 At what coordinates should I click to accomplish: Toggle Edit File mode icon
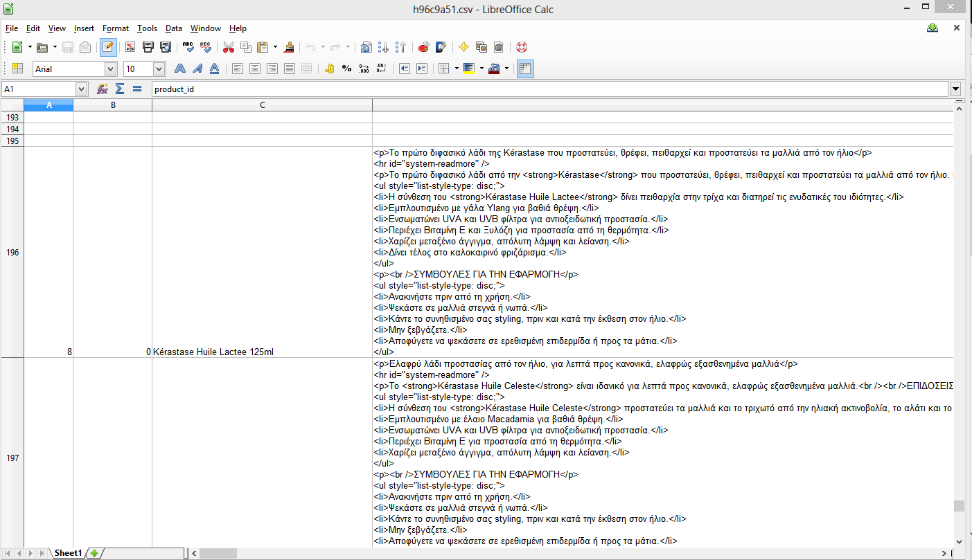pyautogui.click(x=108, y=47)
